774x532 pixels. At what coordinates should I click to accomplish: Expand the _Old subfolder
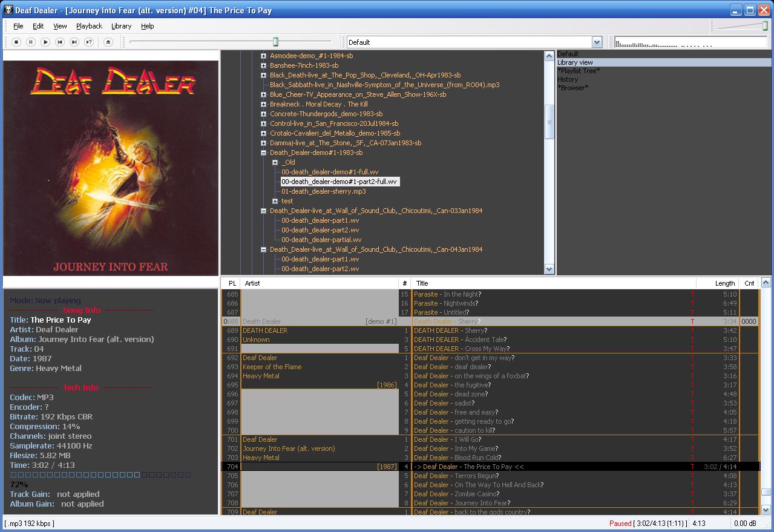(x=275, y=162)
